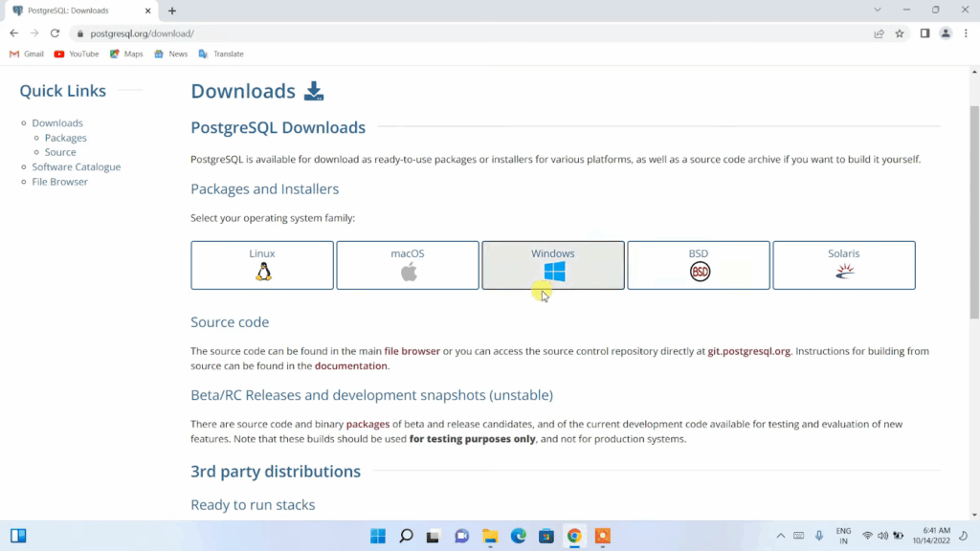The height and width of the screenshot is (551, 980).
Task: Open the ENG IN language switcher
Action: click(843, 536)
